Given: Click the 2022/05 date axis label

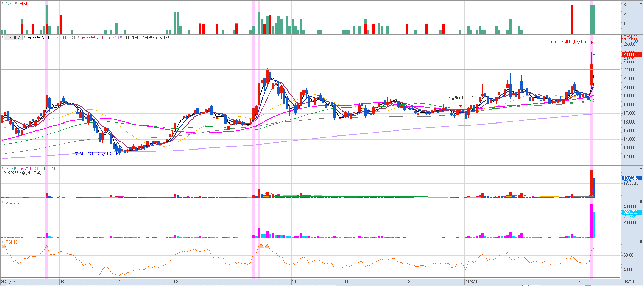Looking at the screenshot, I should pos(8,282).
